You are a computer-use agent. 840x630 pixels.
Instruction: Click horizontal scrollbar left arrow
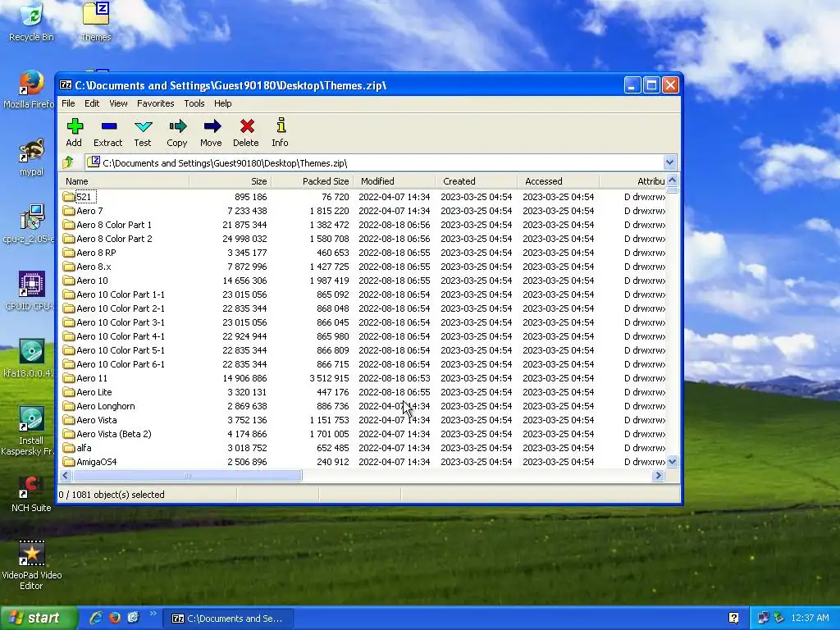[66, 475]
